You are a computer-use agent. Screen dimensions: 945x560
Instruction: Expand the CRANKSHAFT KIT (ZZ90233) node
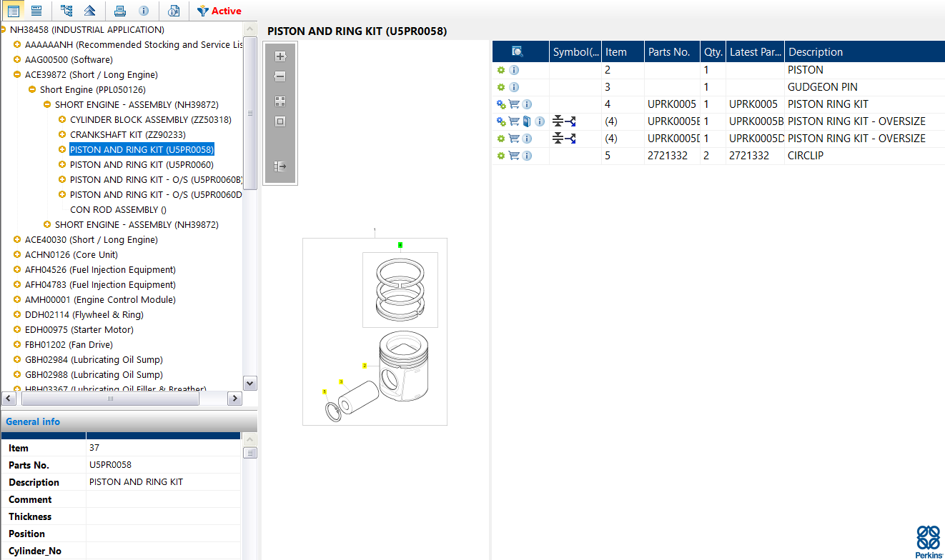coord(62,135)
